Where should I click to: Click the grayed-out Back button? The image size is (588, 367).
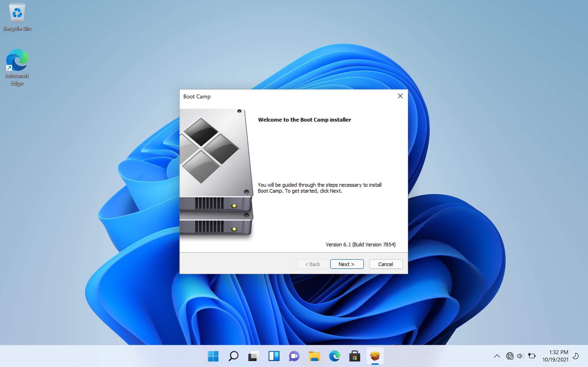312,264
